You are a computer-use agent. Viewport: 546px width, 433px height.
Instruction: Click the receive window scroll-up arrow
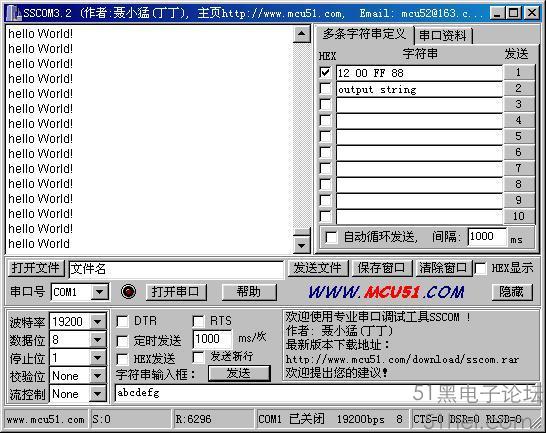coord(302,34)
